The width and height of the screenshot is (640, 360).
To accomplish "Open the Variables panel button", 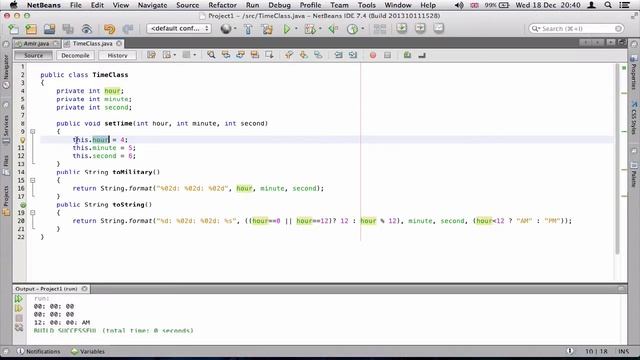I will 88,351.
